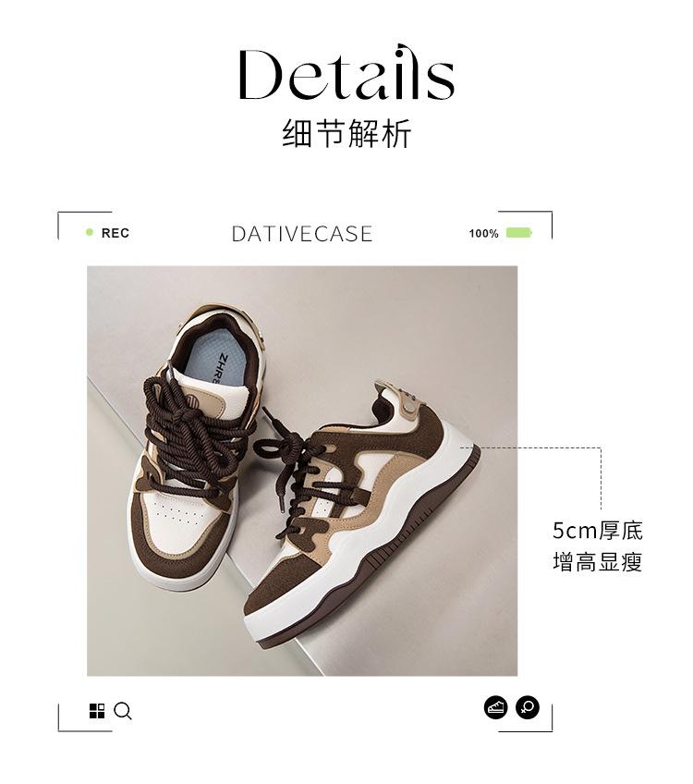Viewport: 693px width, 784px height.
Task: Click the DATIVECASE title text
Action: tap(302, 234)
